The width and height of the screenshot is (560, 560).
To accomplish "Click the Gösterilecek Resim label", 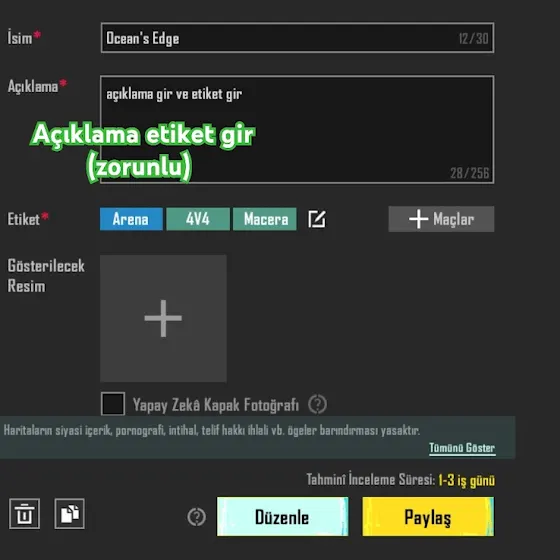I will (x=46, y=276).
